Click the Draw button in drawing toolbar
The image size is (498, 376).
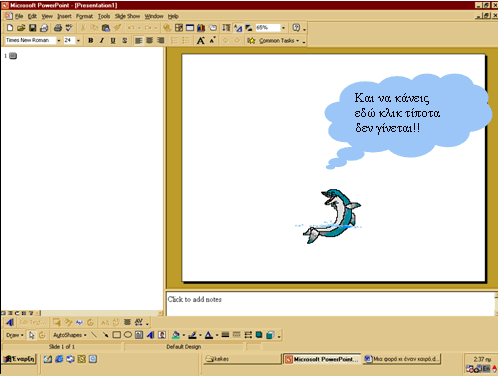pyautogui.click(x=15, y=335)
